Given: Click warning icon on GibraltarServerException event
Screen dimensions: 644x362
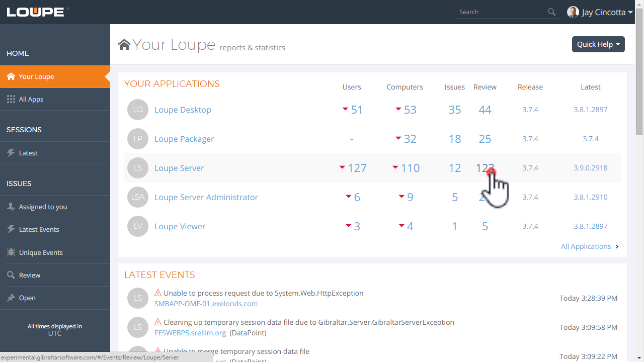Looking at the screenshot, I should (158, 322).
